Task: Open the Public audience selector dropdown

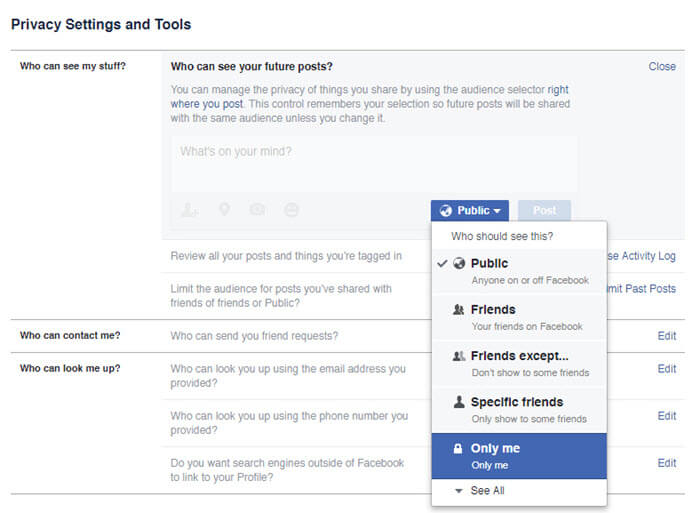Action: [470, 211]
